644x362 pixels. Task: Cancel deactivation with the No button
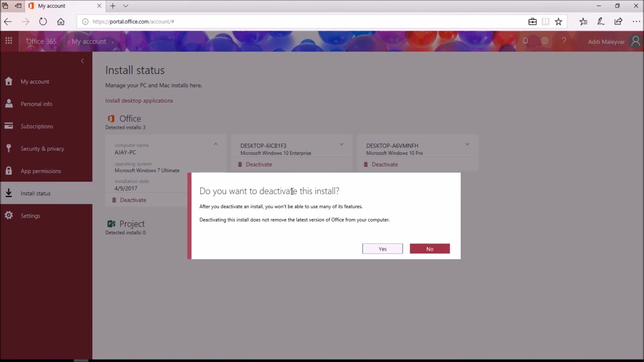[x=430, y=249]
